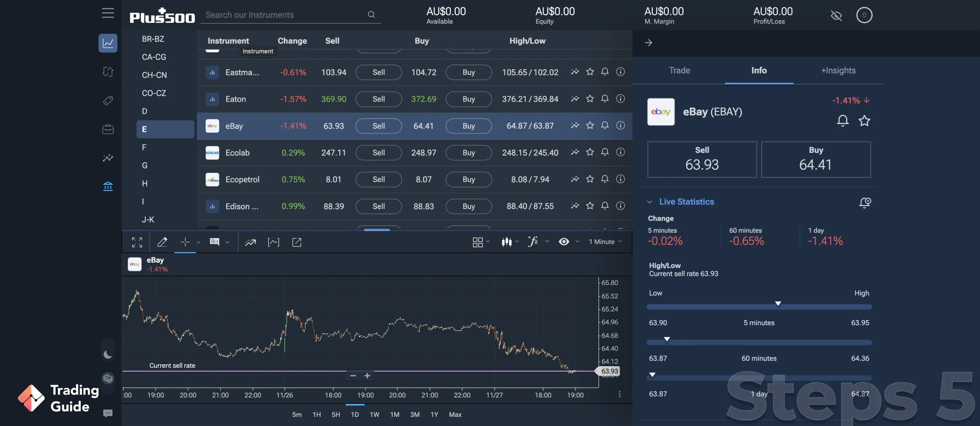This screenshot has width=980, height=426.
Task: Select the J-K category
Action: 148,220
